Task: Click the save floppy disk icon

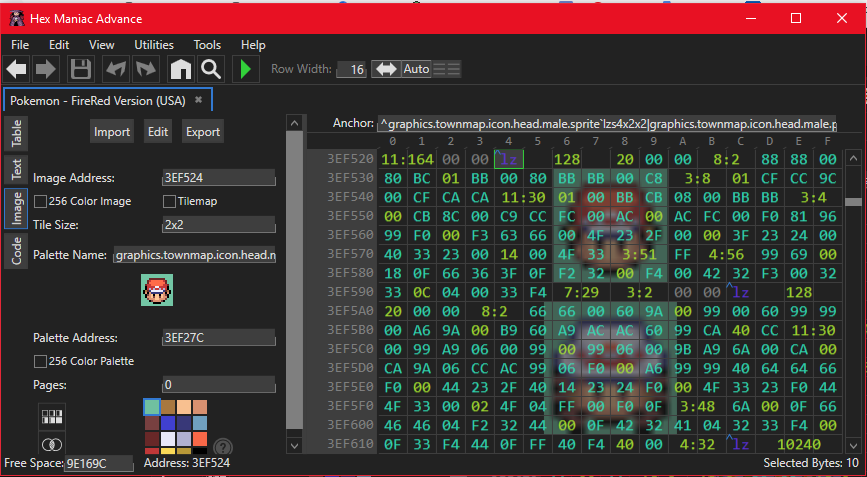Action: point(81,69)
